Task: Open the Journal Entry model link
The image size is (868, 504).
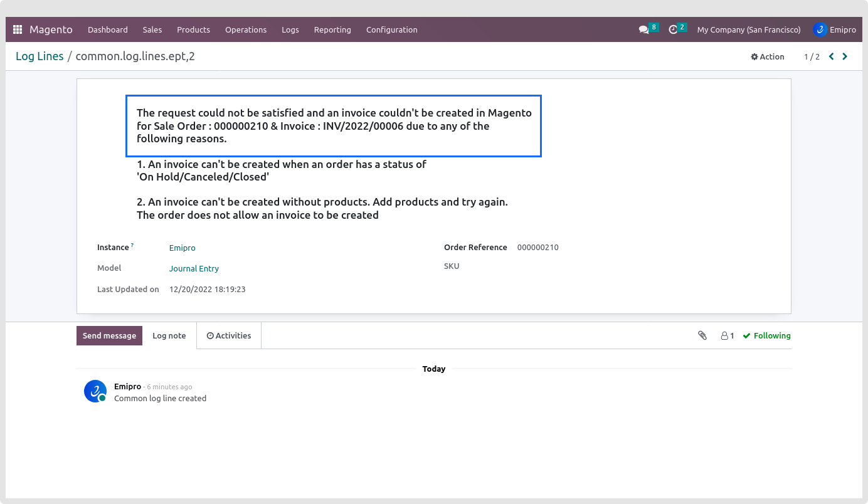Action: (194, 268)
